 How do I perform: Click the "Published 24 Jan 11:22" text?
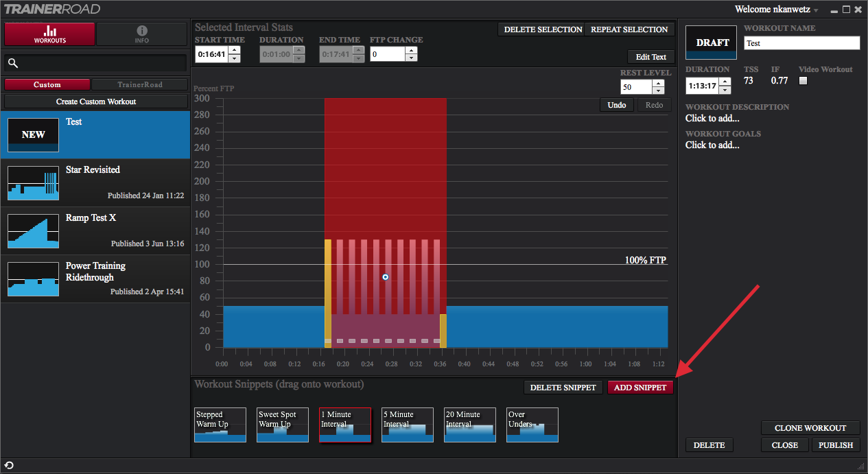click(x=145, y=195)
